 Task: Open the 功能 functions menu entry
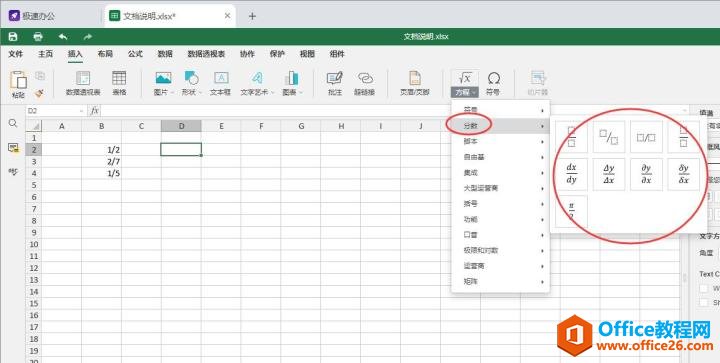pyautogui.click(x=501, y=219)
